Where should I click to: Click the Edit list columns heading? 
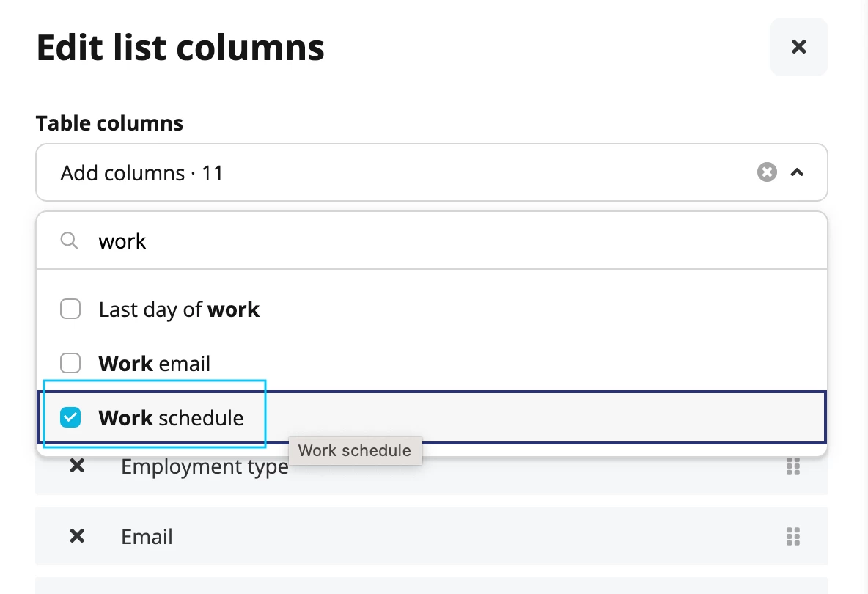click(x=180, y=47)
